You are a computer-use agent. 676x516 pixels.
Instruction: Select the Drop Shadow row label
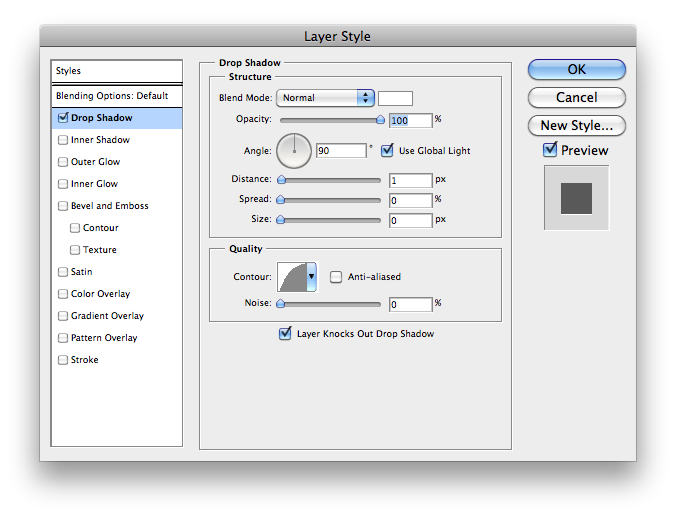coord(102,118)
